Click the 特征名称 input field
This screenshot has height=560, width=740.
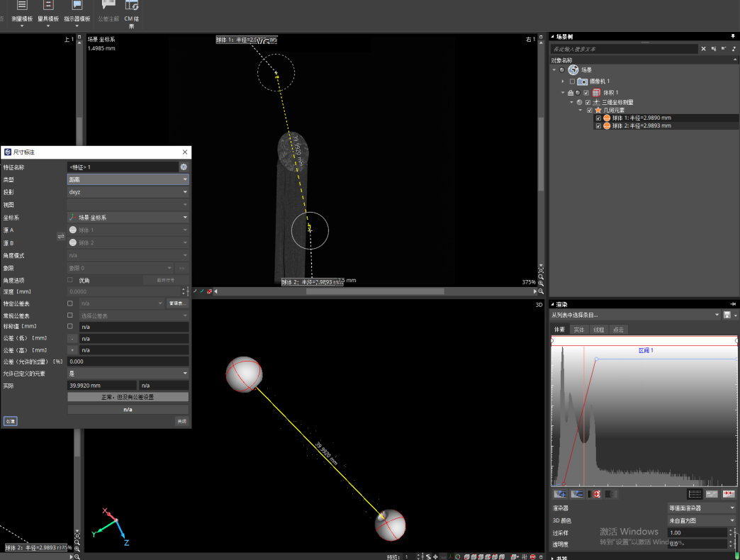123,167
